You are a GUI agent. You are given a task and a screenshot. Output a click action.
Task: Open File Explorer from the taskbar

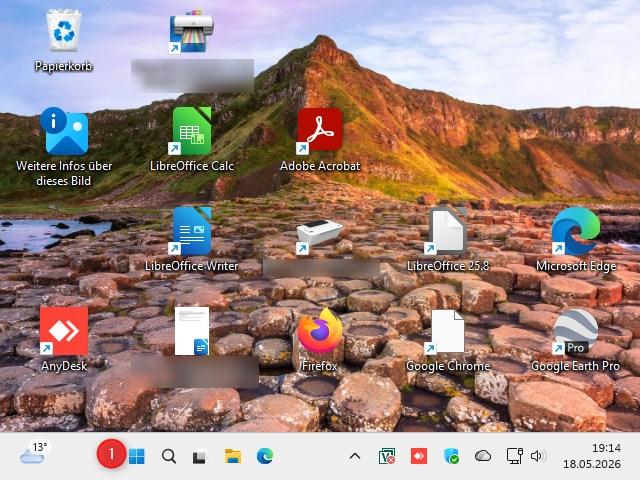(233, 456)
